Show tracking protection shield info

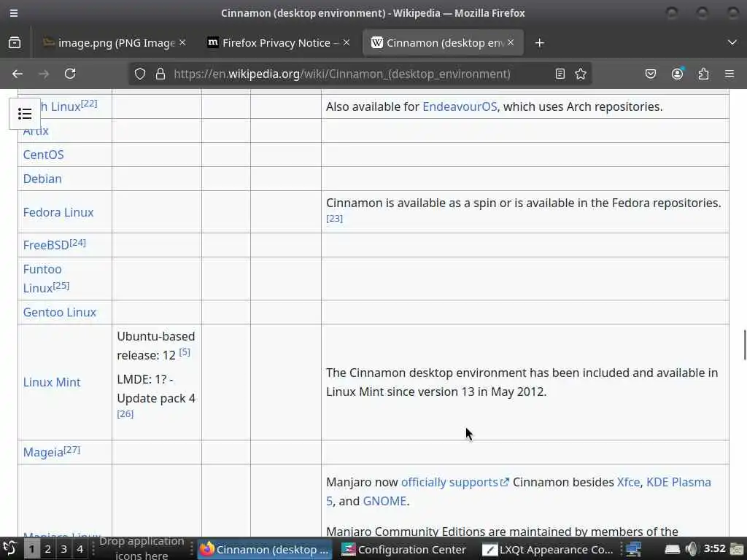pyautogui.click(x=139, y=74)
